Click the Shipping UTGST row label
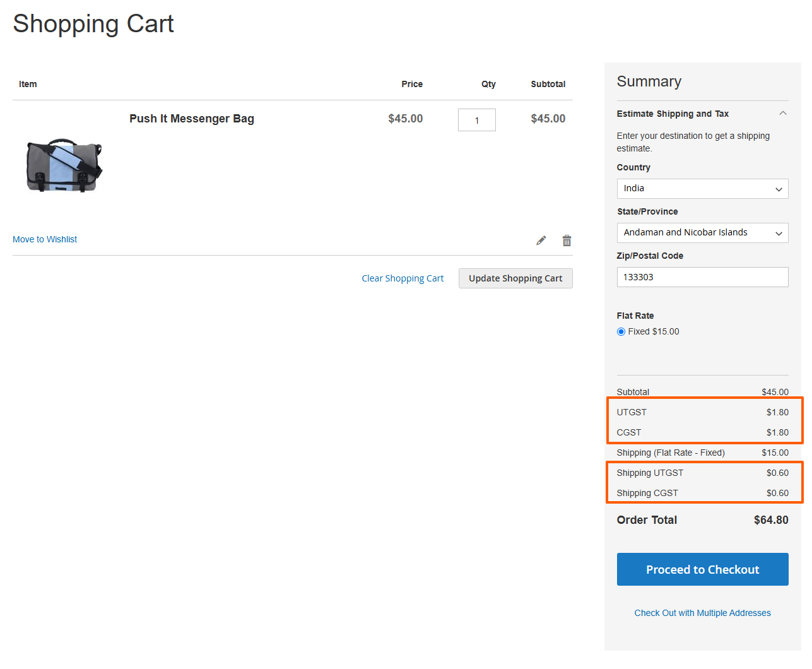Screen dimensions: 812x669 tap(650, 473)
